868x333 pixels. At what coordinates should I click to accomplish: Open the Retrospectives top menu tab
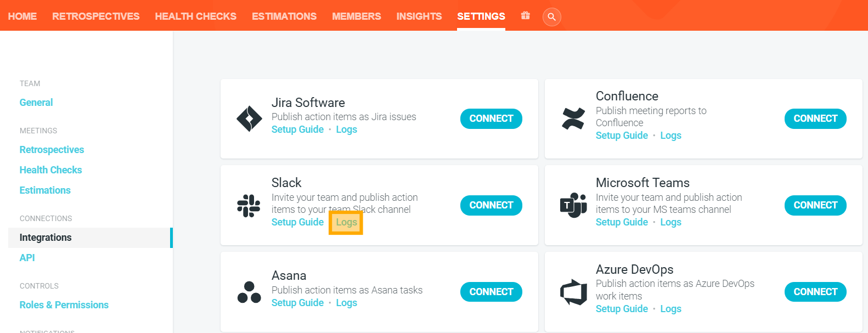point(96,16)
